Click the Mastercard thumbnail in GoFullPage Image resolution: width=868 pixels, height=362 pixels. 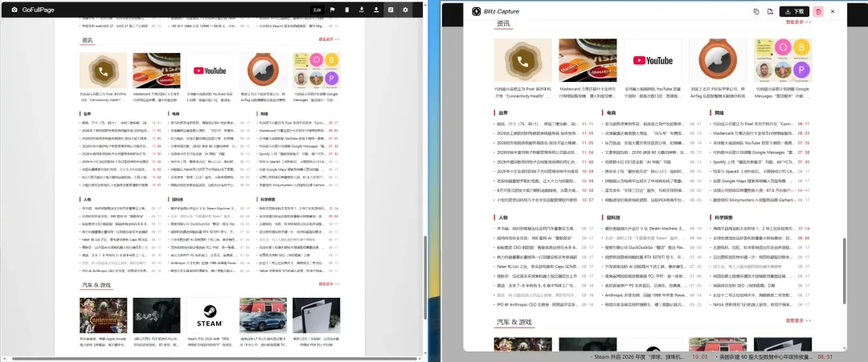pos(156,70)
